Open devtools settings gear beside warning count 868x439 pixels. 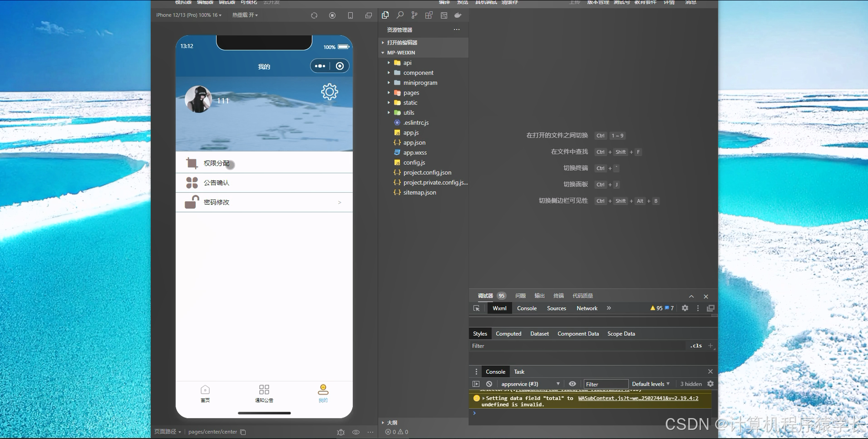pos(685,308)
